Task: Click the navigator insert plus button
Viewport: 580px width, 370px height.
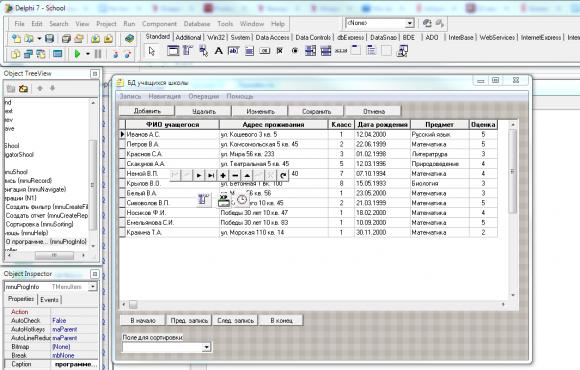Action: pos(223,175)
